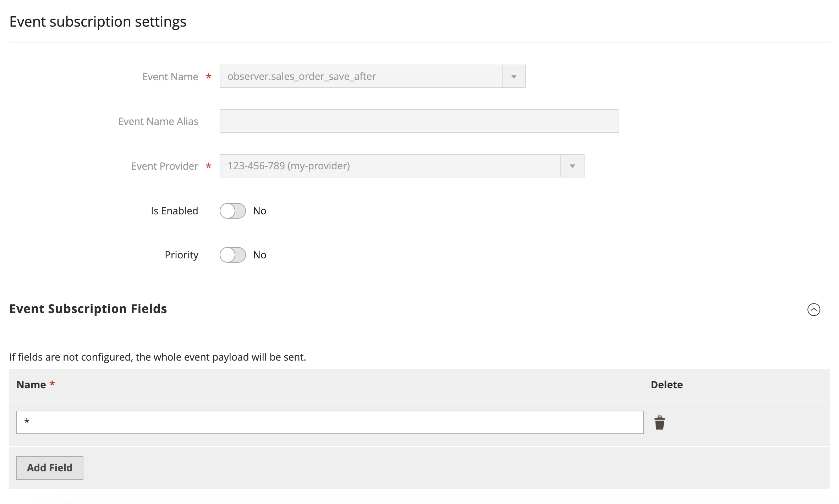
Task: Click the Name column header
Action: click(31, 385)
